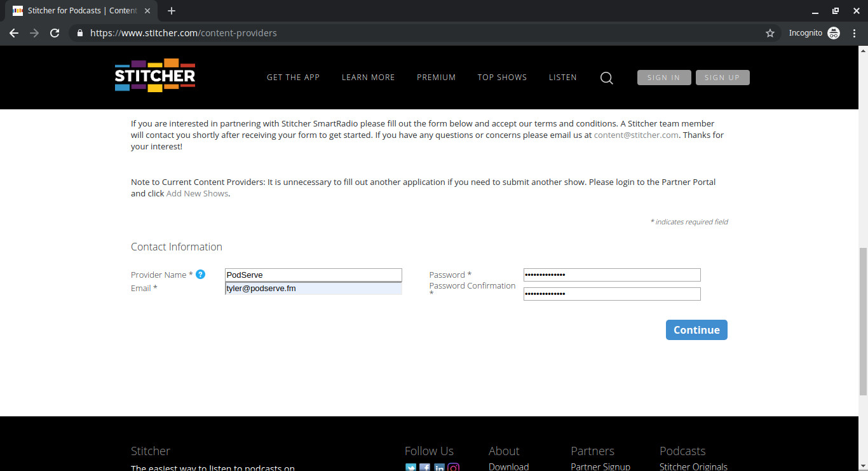The image size is (868, 471).
Task: Select the Stitcher for Podcasts browser tab
Action: point(83,11)
